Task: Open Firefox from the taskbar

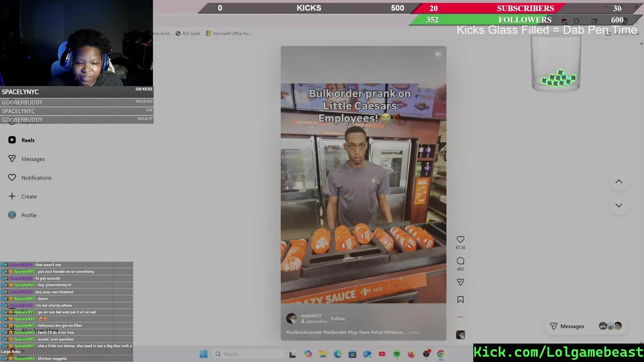Action: coord(411,354)
